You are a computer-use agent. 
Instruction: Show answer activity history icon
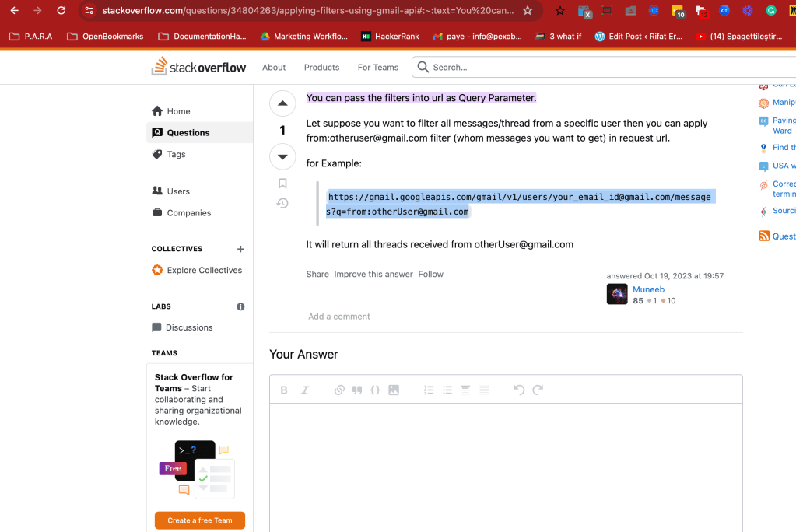point(282,204)
